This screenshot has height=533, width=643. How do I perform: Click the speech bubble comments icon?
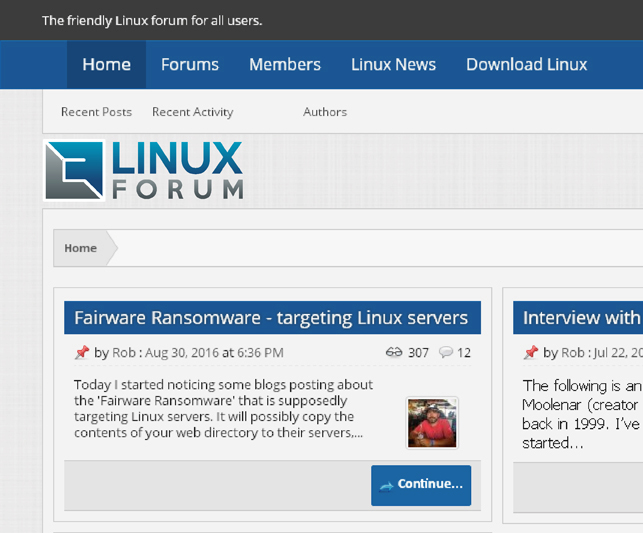point(446,352)
